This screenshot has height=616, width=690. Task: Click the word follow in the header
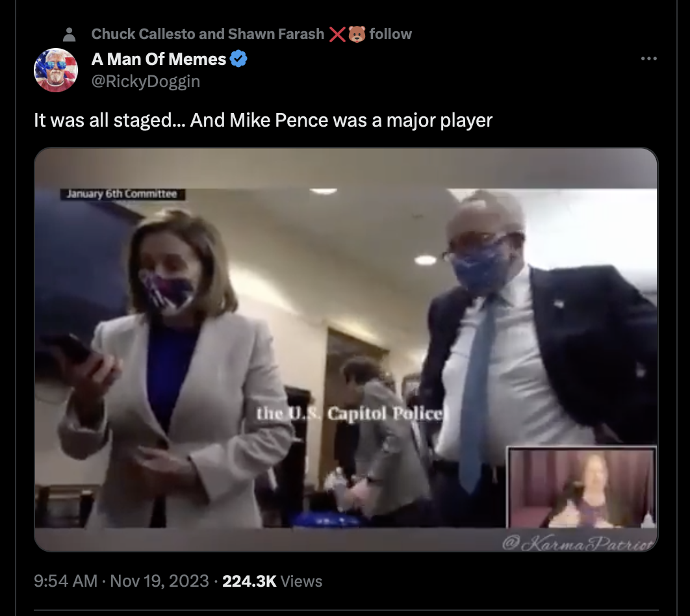click(390, 34)
